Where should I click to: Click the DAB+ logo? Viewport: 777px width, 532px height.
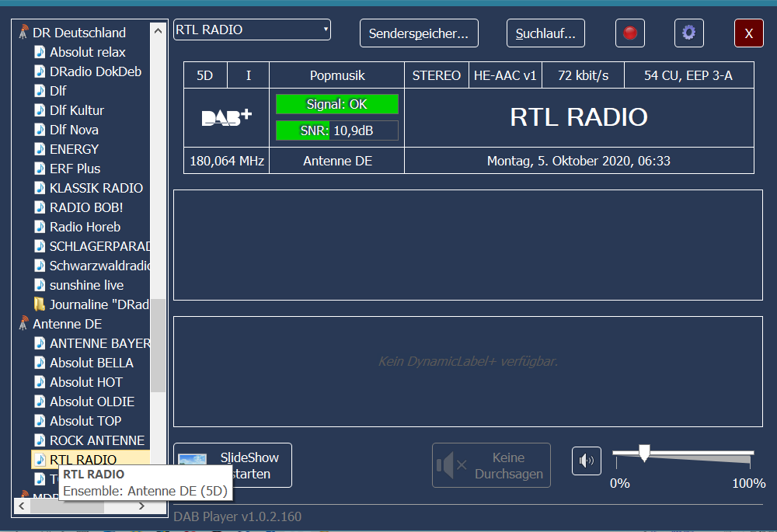(x=227, y=117)
